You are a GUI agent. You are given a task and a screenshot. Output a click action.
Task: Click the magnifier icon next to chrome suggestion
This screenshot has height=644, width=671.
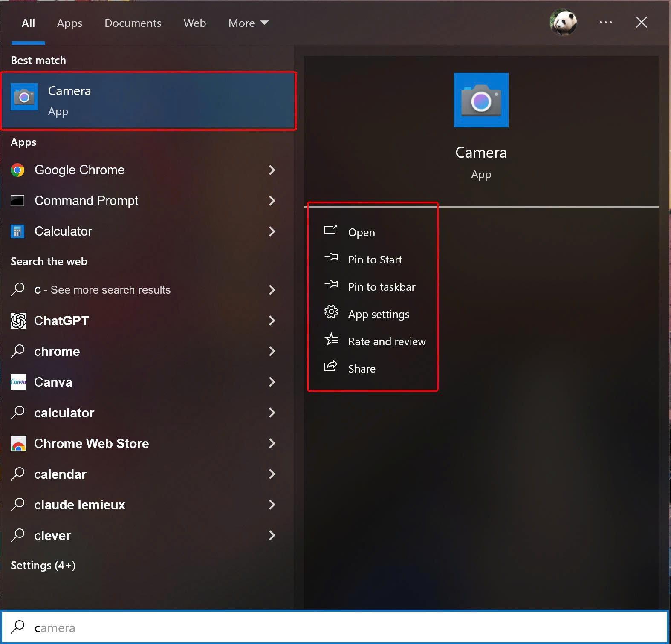click(17, 351)
